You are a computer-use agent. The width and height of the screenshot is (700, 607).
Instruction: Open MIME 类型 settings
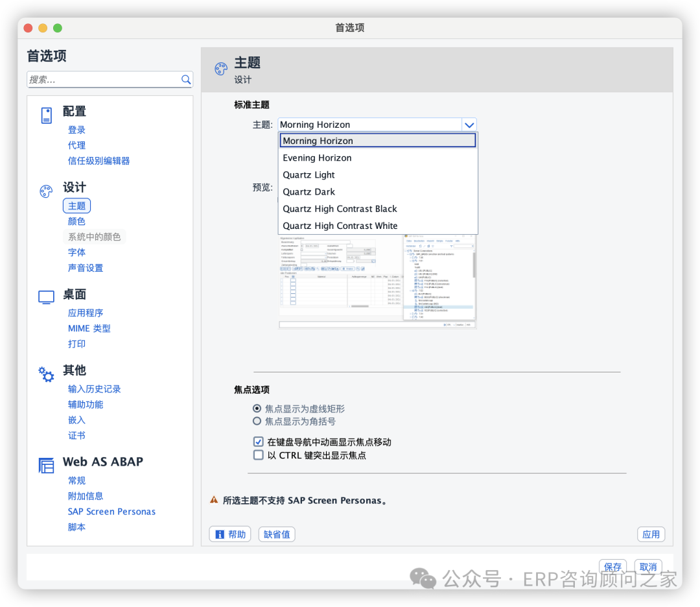point(89,328)
